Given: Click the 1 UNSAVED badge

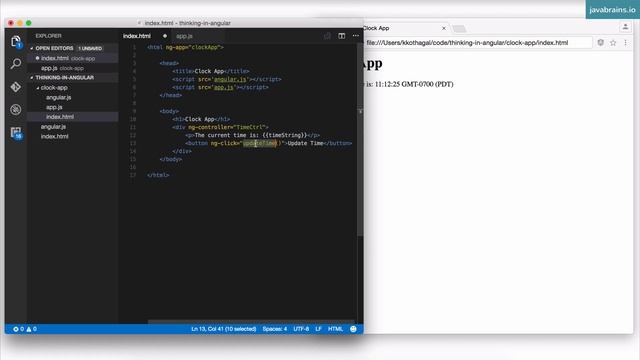Looking at the screenshot, I should (90, 48).
